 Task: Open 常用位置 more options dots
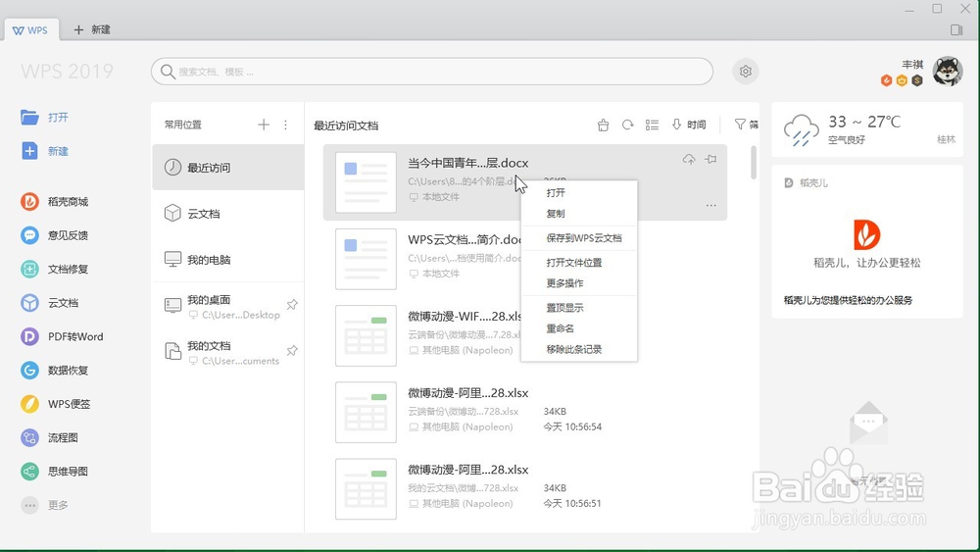285,125
